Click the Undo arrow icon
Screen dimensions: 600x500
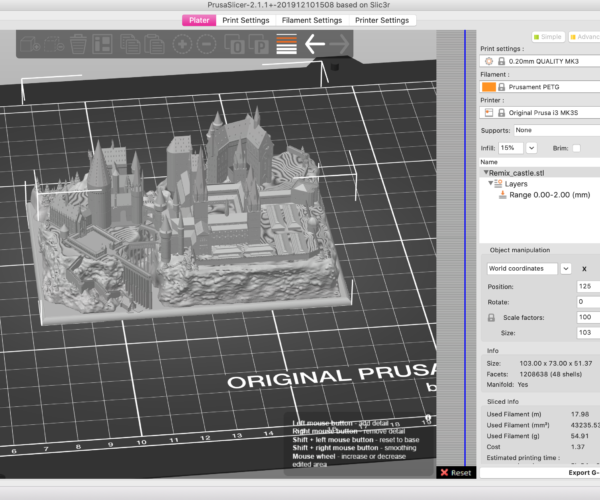tap(315, 44)
